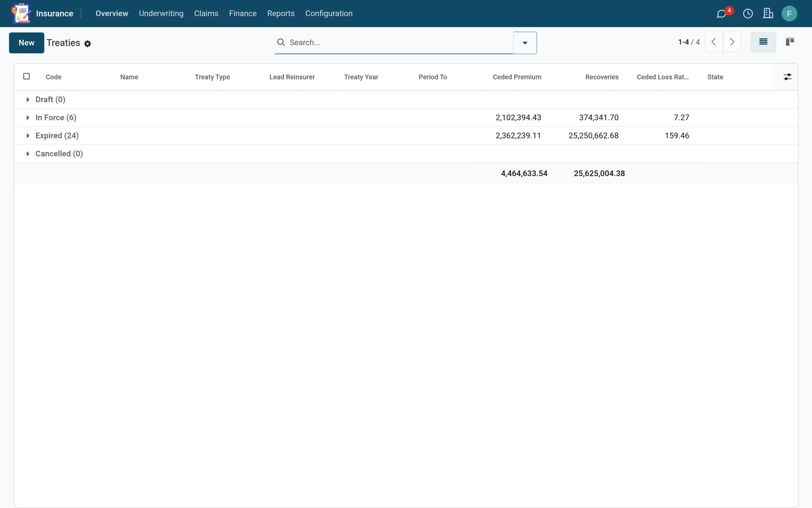
Task: Open the activities clock icon
Action: (748, 14)
